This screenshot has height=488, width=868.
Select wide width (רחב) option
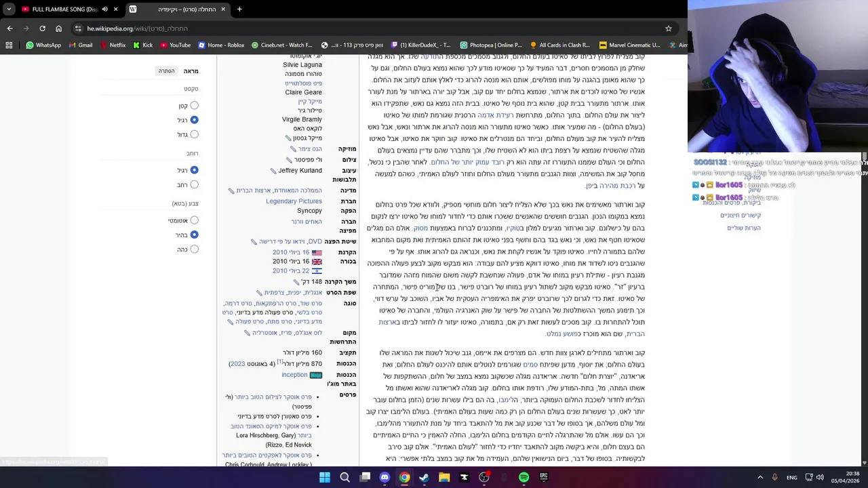194,184
